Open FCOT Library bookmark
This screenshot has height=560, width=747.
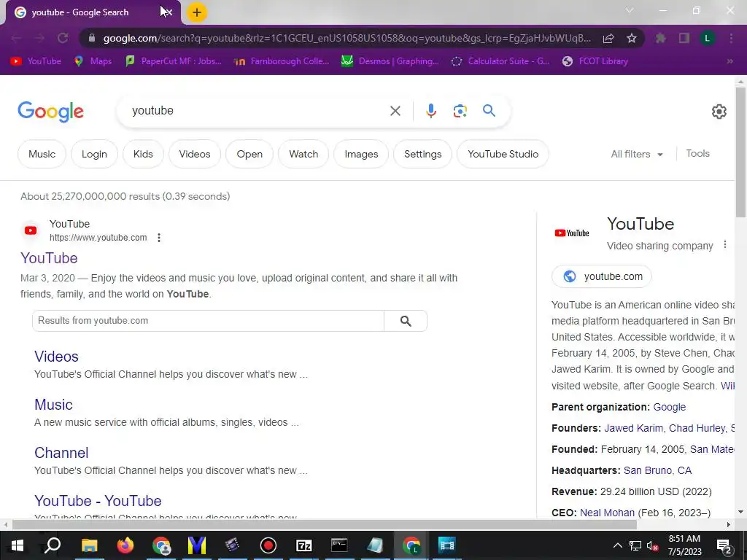(595, 61)
